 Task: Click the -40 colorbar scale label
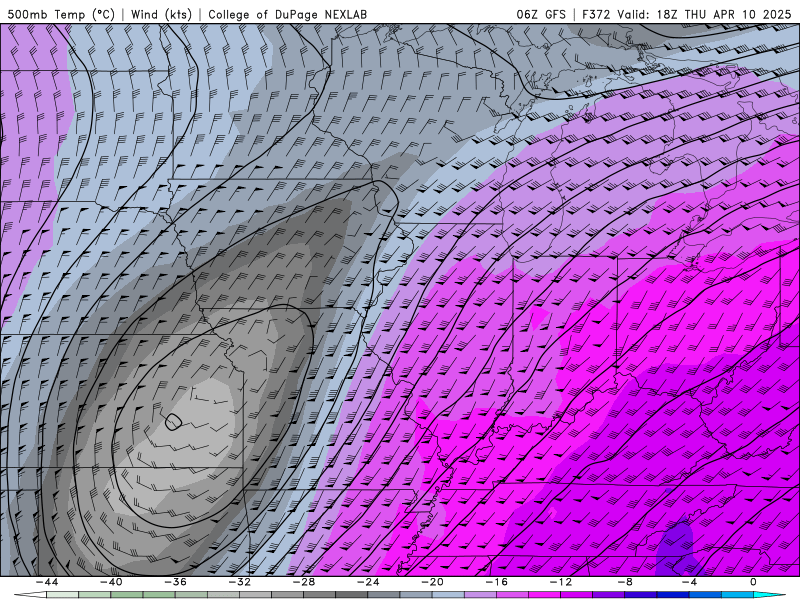[x=111, y=582]
